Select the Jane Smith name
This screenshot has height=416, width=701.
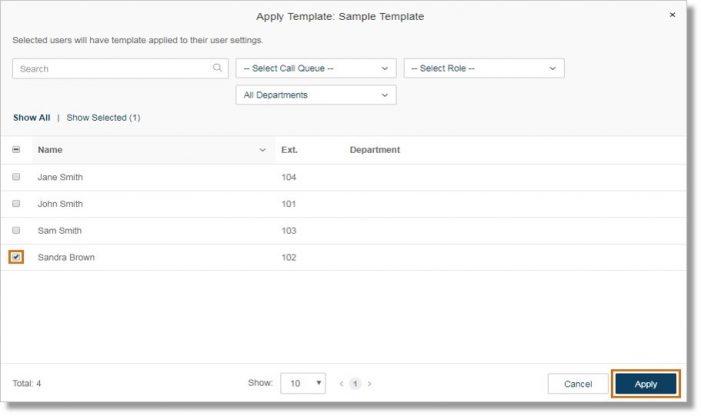coord(60,177)
